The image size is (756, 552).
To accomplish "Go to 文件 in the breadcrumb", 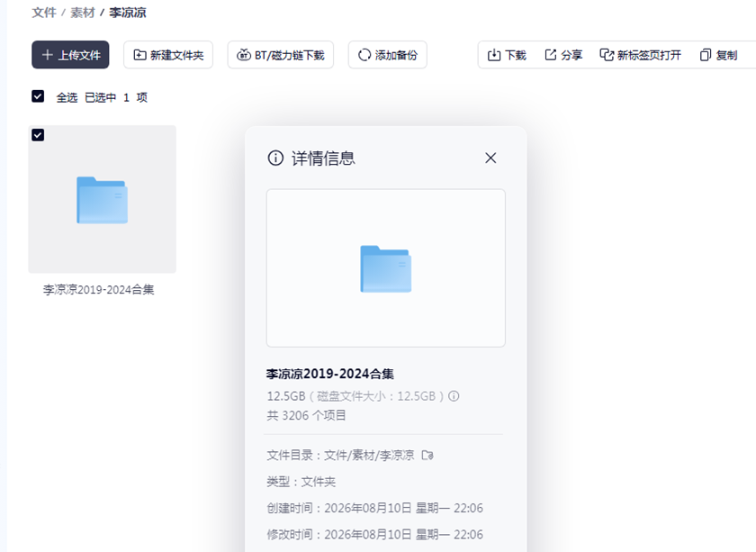I will click(x=44, y=13).
